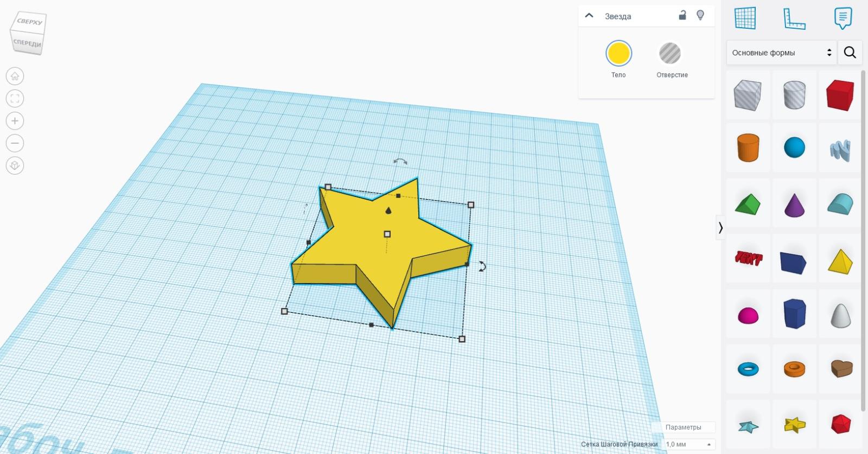Select the striped Отверстие hole swatch

[x=670, y=53]
